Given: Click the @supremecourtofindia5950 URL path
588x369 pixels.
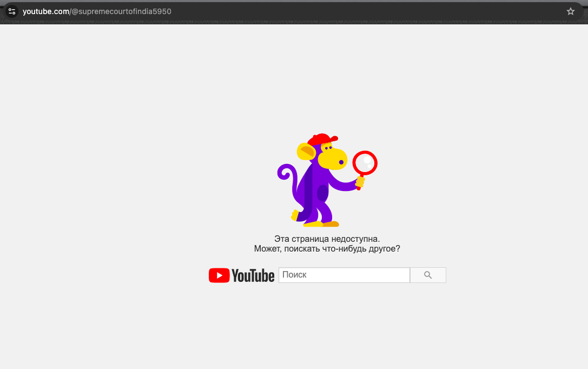Looking at the screenshot, I should 121,11.
